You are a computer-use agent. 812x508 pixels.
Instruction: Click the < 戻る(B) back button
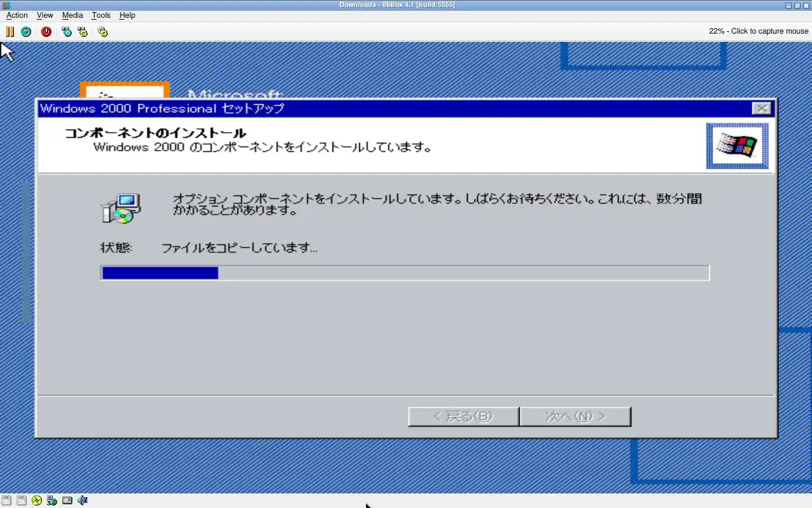pyautogui.click(x=464, y=417)
